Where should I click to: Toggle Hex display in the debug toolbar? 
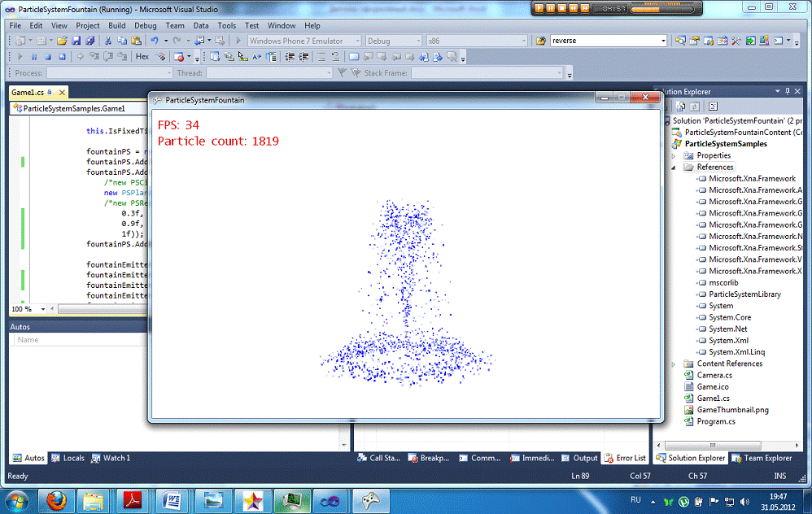point(142,57)
